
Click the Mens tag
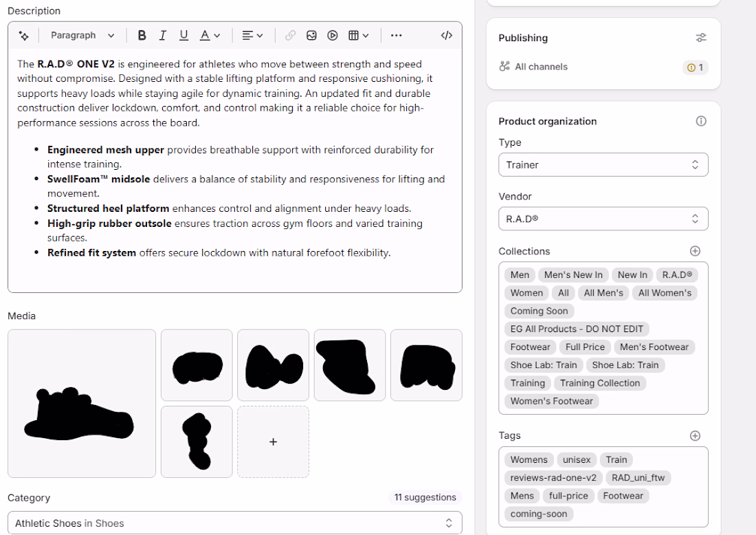522,496
